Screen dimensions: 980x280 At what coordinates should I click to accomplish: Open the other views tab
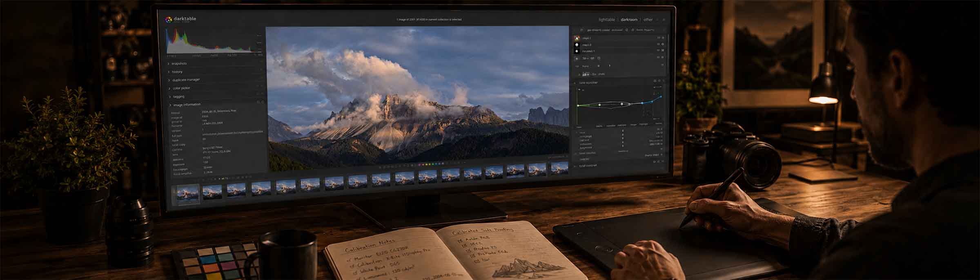click(648, 20)
